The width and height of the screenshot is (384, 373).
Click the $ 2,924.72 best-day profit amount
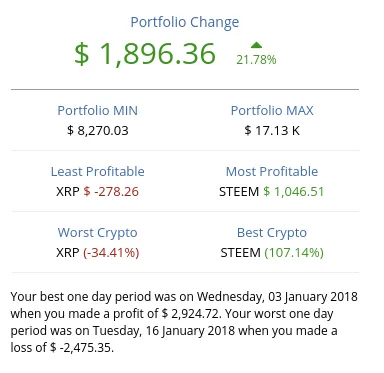pyautogui.click(x=191, y=314)
